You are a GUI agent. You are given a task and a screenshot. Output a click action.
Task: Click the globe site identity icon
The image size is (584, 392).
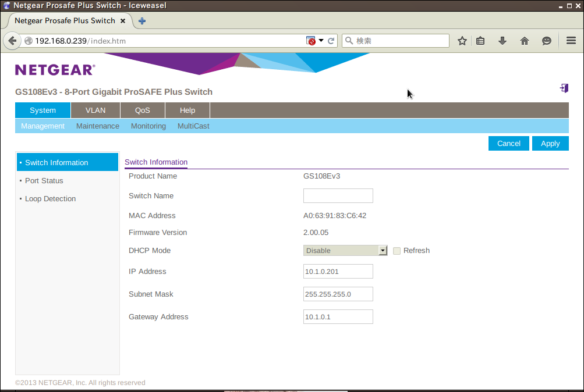[29, 41]
